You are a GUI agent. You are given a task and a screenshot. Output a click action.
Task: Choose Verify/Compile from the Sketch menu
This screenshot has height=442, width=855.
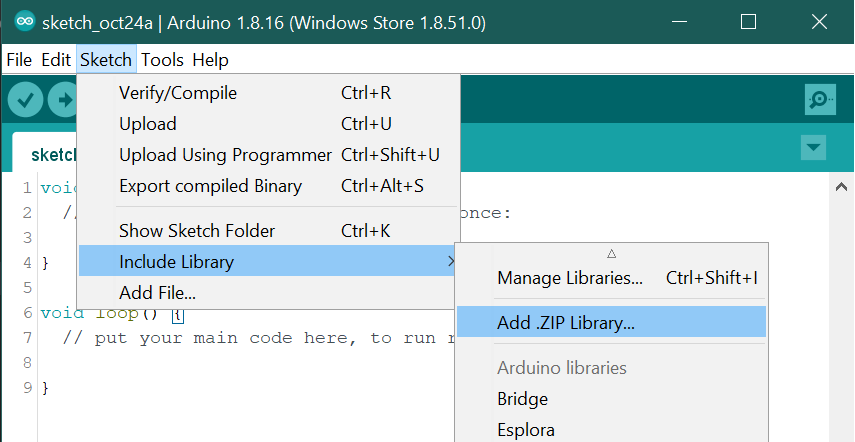point(268,93)
